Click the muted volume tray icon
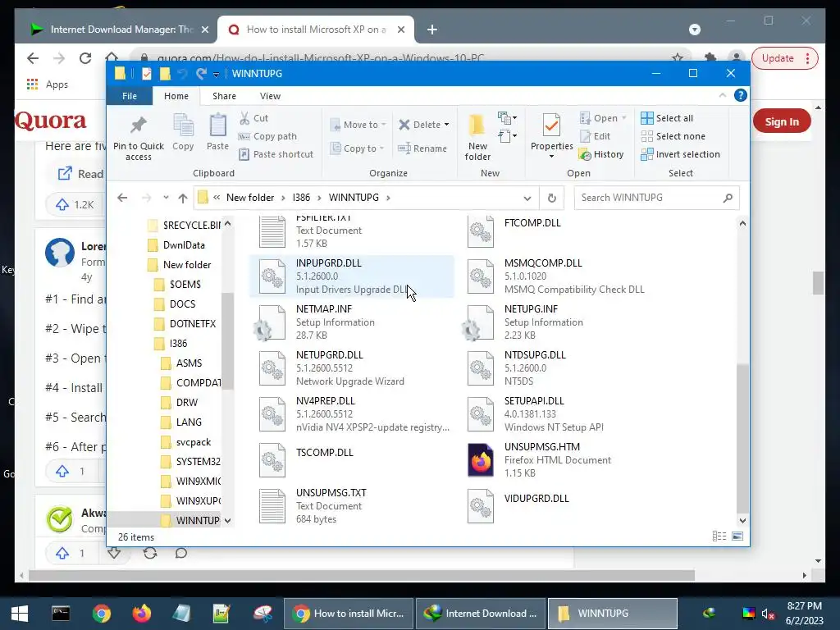Viewport: 840px width, 630px height. tap(768, 614)
